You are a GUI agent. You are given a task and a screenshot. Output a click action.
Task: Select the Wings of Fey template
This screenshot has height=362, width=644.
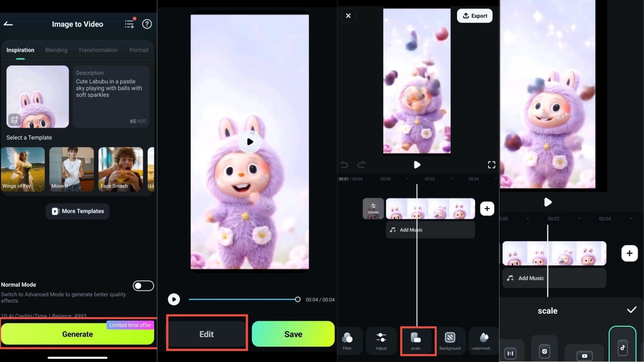point(23,169)
